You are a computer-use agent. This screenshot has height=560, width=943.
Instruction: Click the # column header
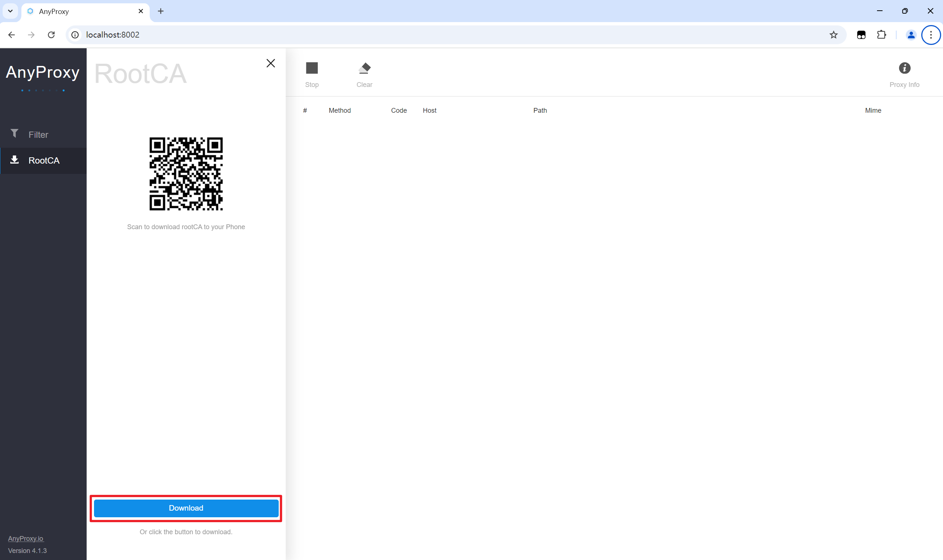[305, 110]
